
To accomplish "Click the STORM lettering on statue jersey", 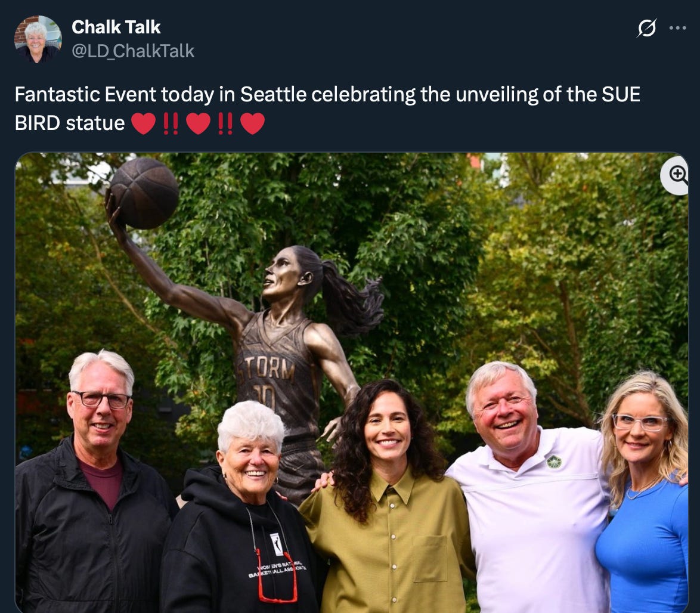I will (x=266, y=368).
